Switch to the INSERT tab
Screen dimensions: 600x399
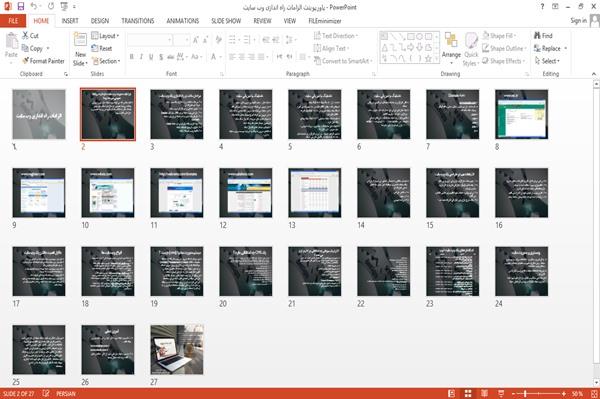tap(70, 21)
